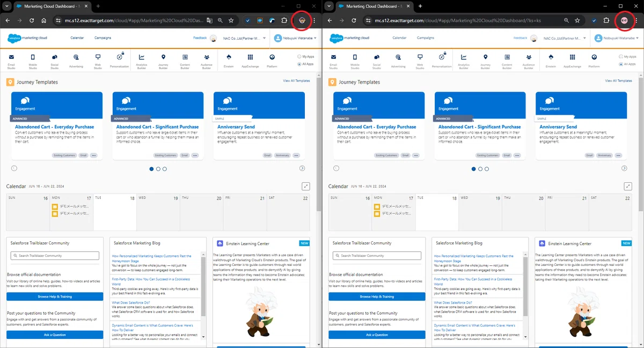Open tab search dropdown in right browser
This screenshot has width=644, height=348.
(x=329, y=6)
